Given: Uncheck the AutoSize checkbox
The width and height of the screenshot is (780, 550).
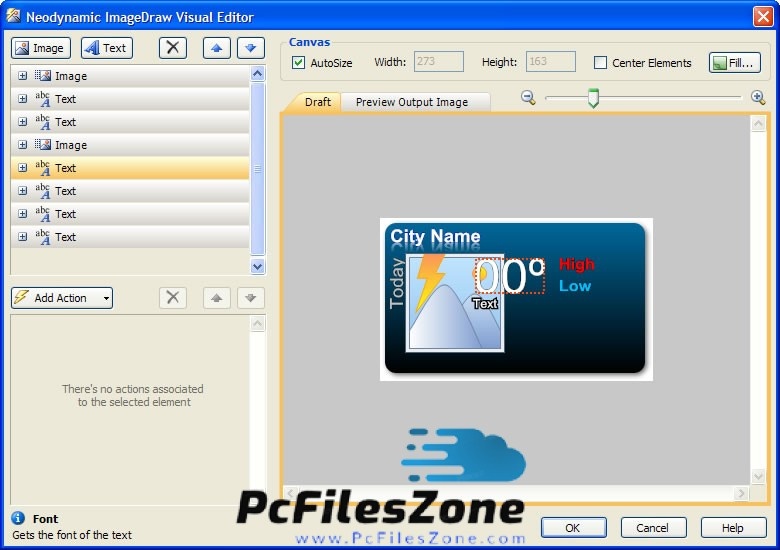Looking at the screenshot, I should (x=299, y=63).
